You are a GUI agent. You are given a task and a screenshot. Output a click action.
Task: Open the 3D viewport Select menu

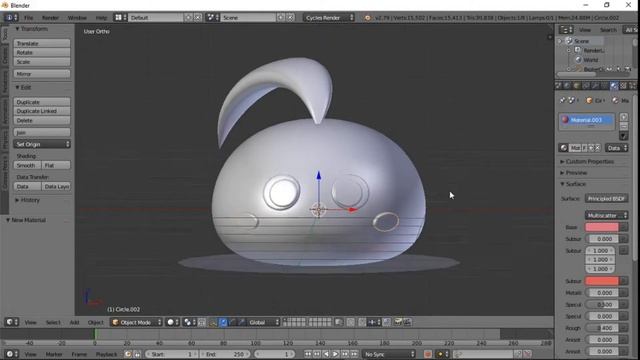click(x=53, y=322)
